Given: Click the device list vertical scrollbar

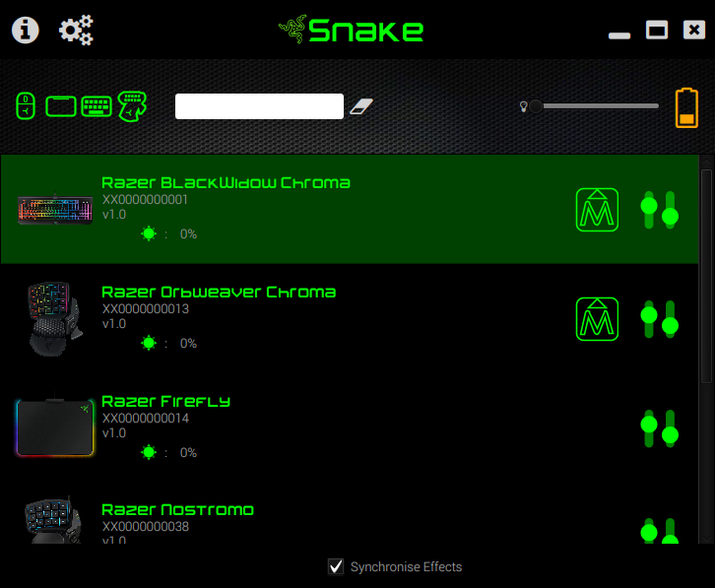Looking at the screenshot, I should [x=706, y=350].
